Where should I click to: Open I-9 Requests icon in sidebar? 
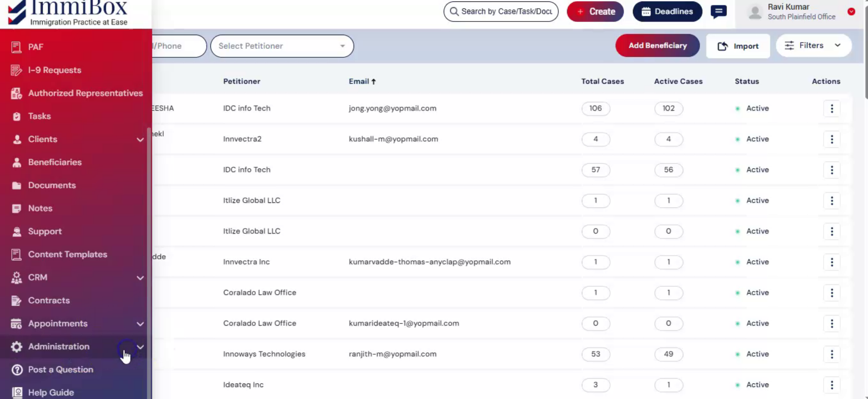pos(16,70)
